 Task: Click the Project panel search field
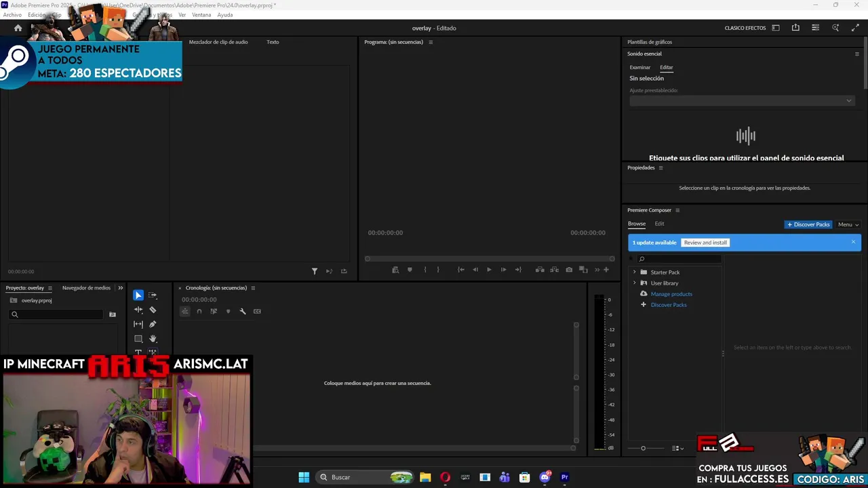[56, 314]
